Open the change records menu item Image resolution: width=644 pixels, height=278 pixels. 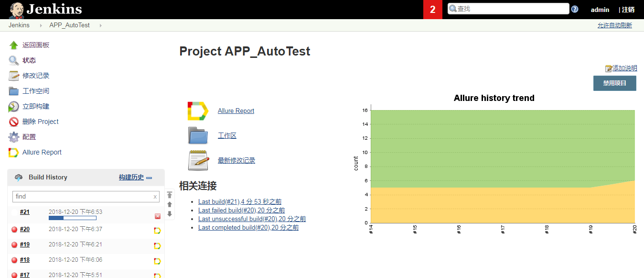point(36,76)
